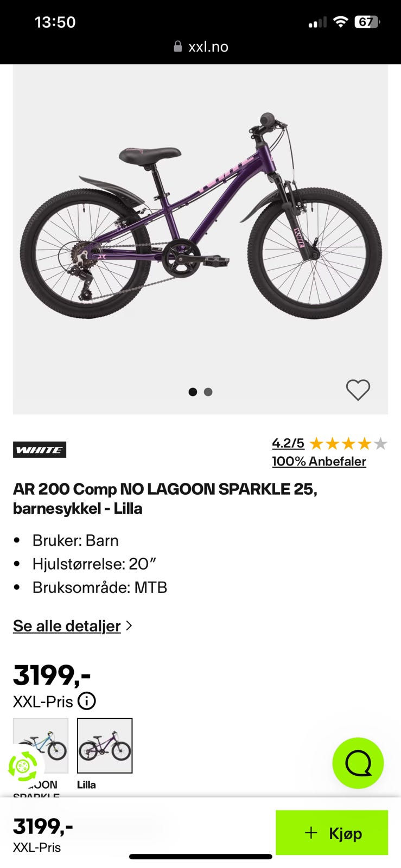Switch to the second carousel dot

(208, 392)
